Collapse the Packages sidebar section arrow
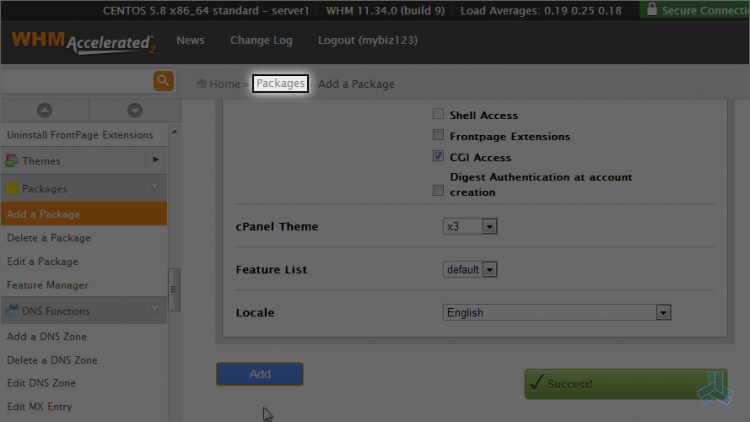750x422 pixels. (x=155, y=188)
